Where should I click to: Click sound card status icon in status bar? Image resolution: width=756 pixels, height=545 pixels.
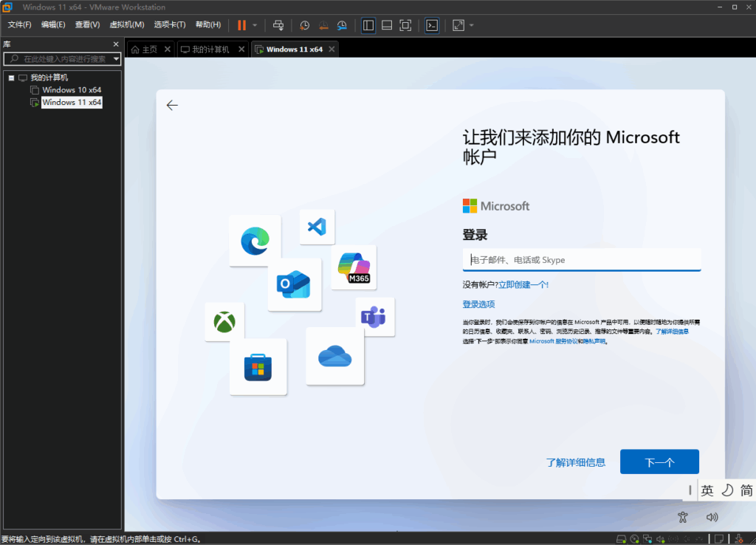pyautogui.click(x=660, y=539)
